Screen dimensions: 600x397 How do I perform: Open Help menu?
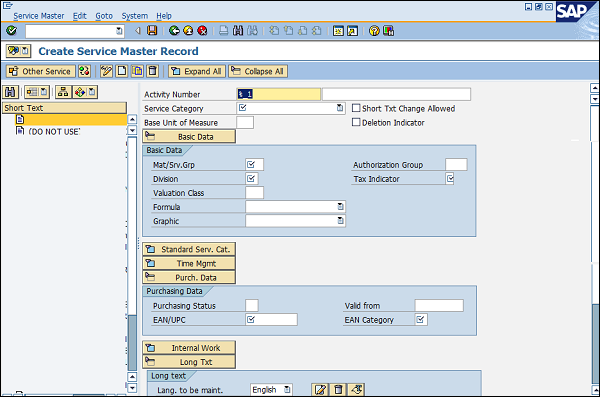tap(164, 16)
